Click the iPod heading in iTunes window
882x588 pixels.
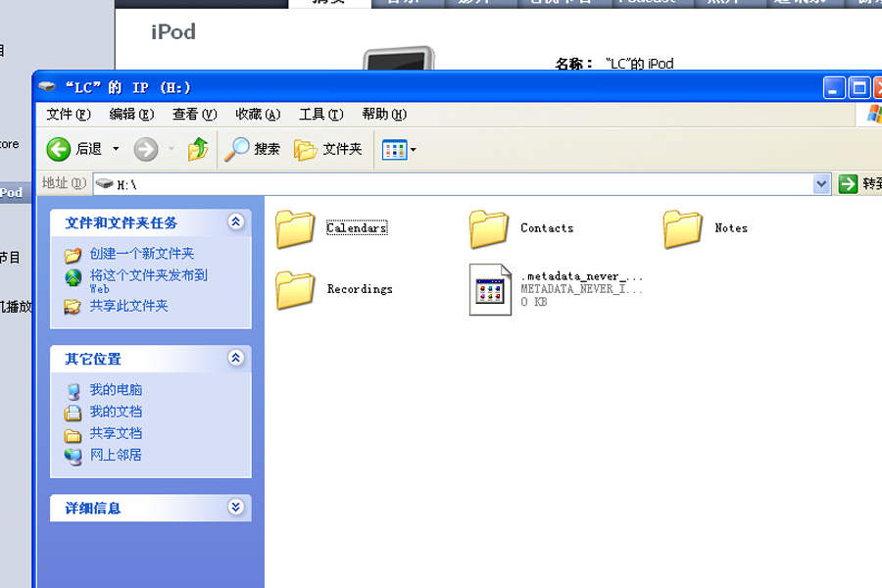click(x=173, y=32)
